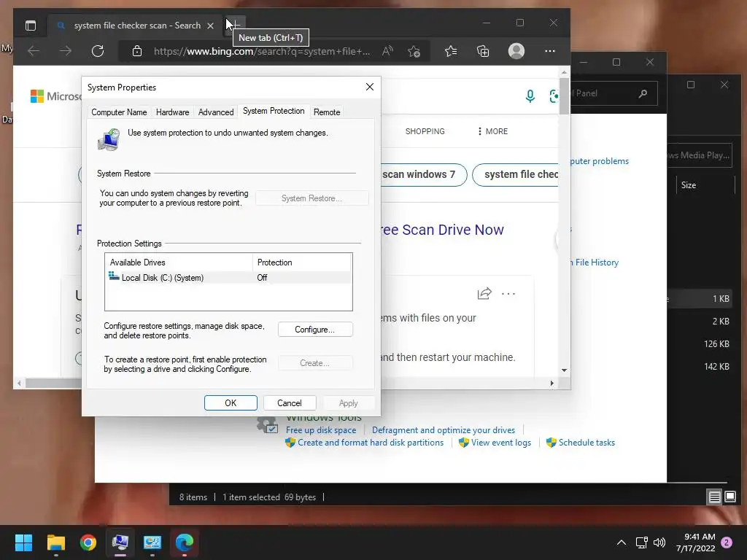This screenshot has height=560, width=747.
Task: Confirm with OK button
Action: pyautogui.click(x=231, y=402)
